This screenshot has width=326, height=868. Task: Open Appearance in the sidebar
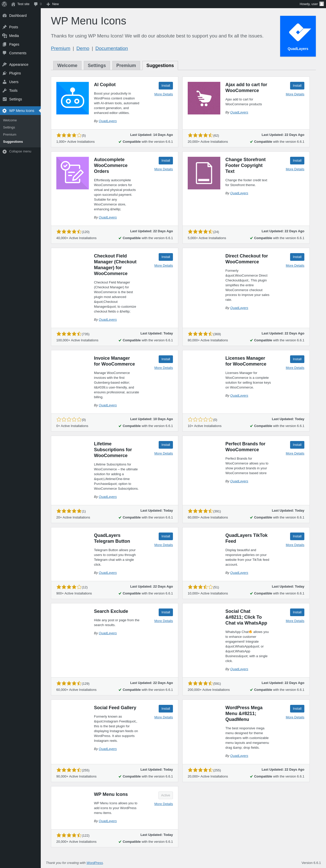tap(19, 64)
